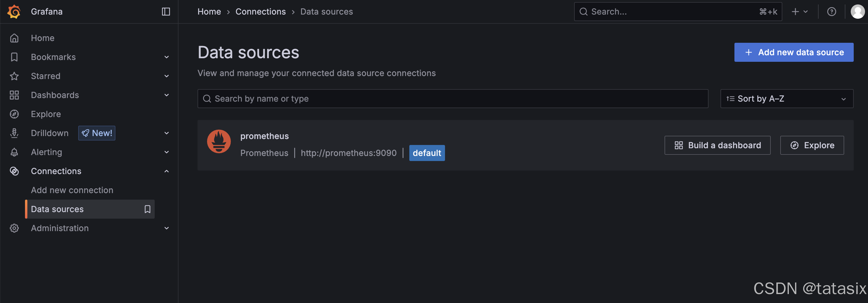Click the magnifier icon in top search bar

coord(583,12)
